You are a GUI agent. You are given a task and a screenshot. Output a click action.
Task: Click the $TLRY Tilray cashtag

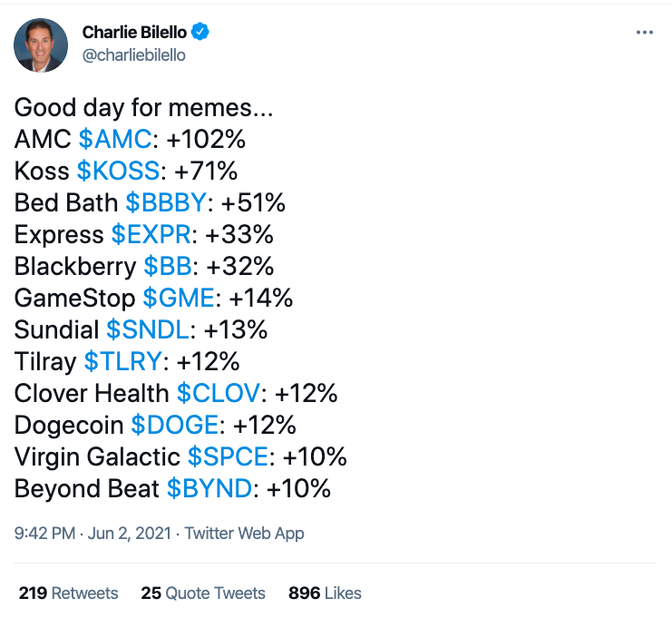click(123, 361)
